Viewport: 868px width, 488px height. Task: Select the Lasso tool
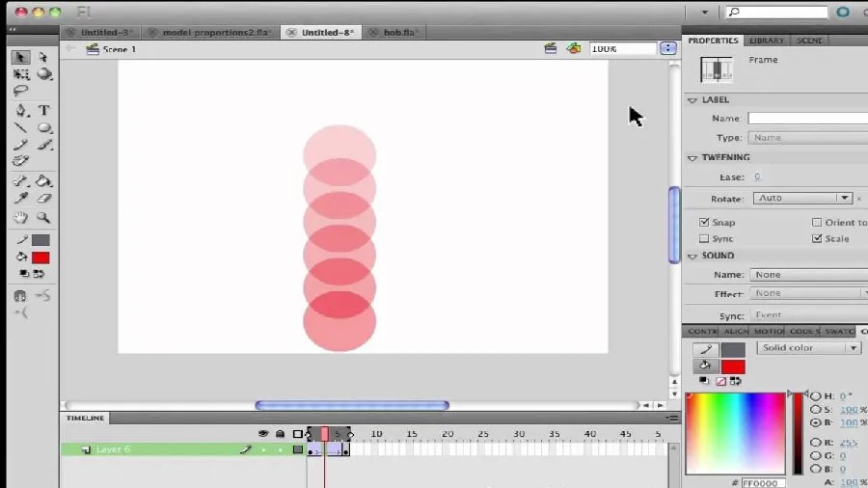coord(20,91)
